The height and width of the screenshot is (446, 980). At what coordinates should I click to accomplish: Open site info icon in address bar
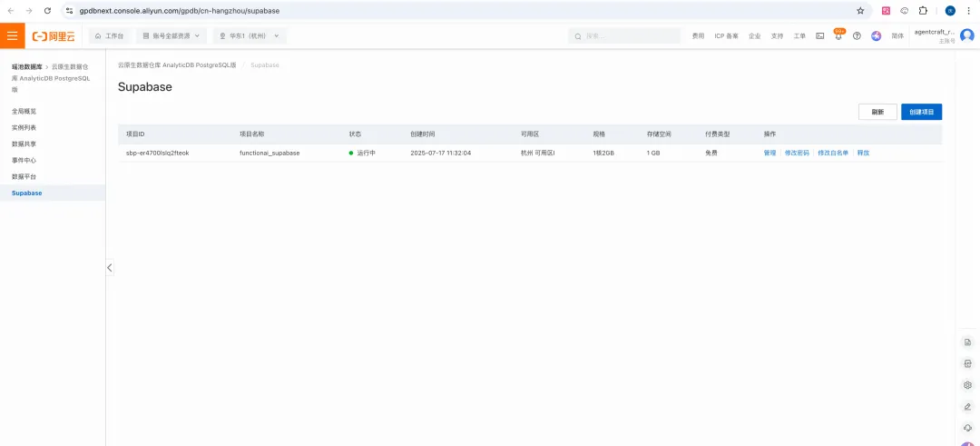[69, 11]
